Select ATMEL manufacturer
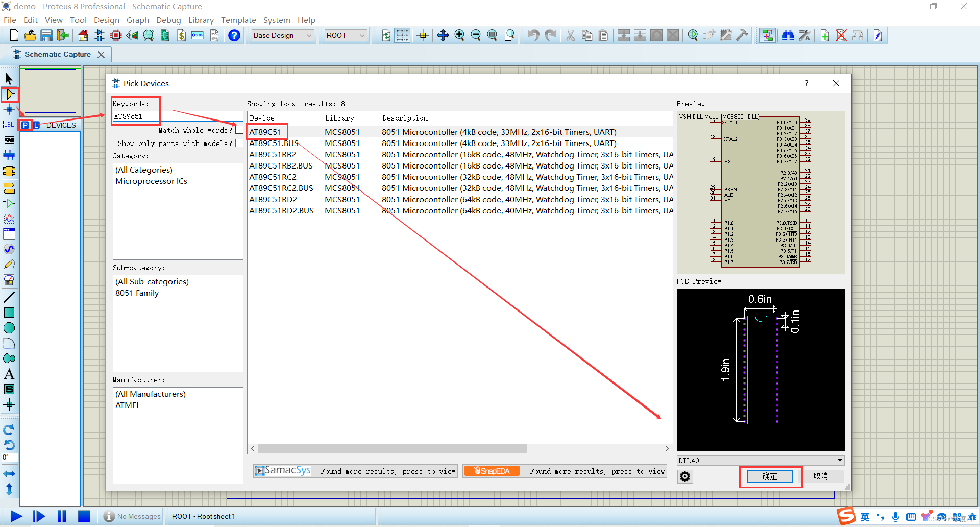Image resolution: width=980 pixels, height=527 pixels. [x=128, y=405]
